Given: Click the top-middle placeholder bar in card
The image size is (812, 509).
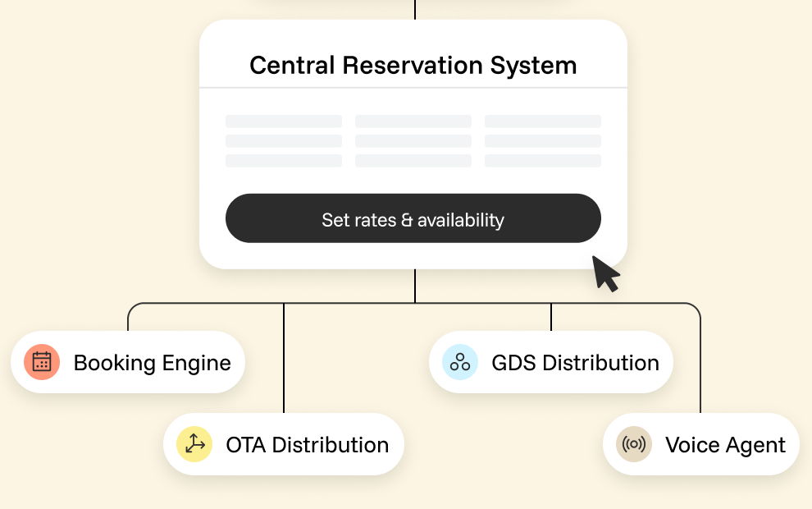Looking at the screenshot, I should point(413,122).
